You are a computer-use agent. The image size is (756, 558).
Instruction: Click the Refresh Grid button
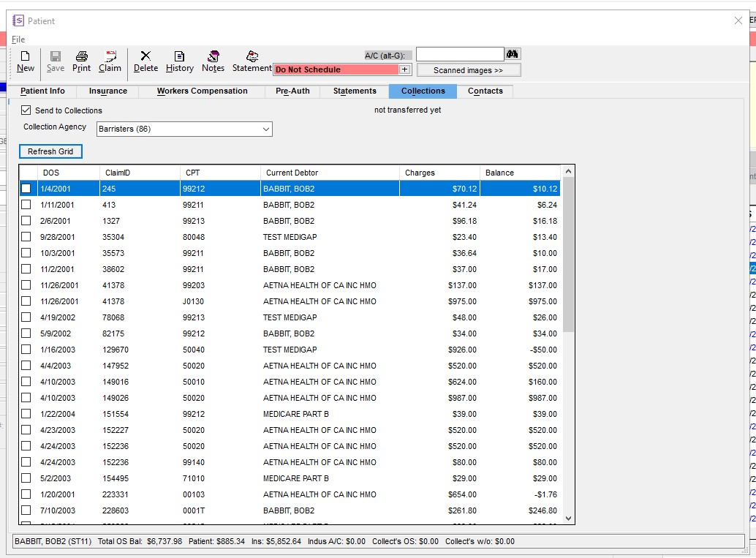(x=50, y=151)
